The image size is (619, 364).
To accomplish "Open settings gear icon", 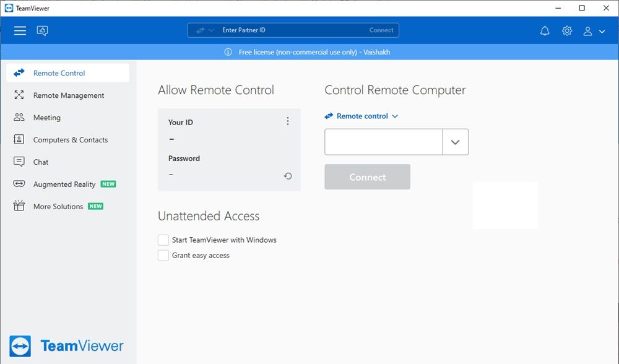I will coord(567,31).
